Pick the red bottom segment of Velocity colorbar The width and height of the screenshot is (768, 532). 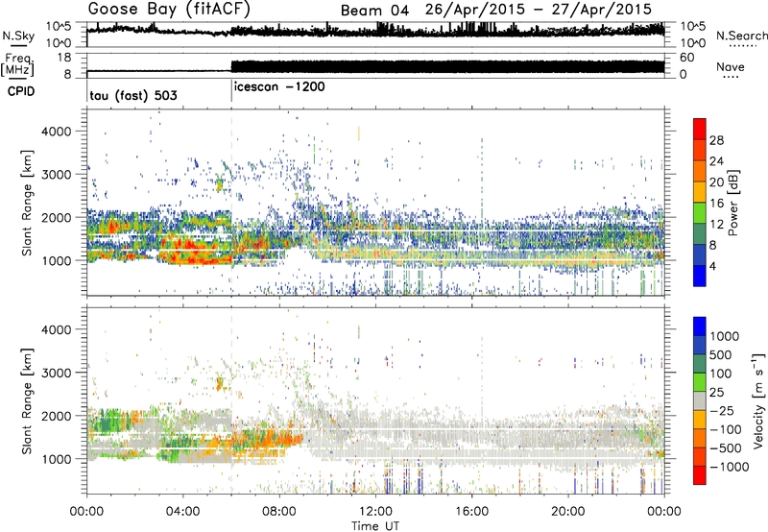pos(700,475)
